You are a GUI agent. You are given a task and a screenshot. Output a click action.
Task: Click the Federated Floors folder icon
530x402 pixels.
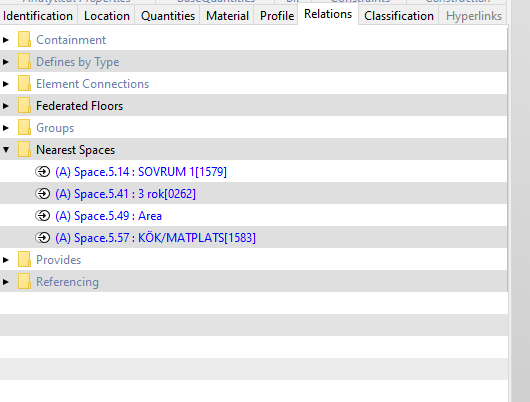click(24, 105)
